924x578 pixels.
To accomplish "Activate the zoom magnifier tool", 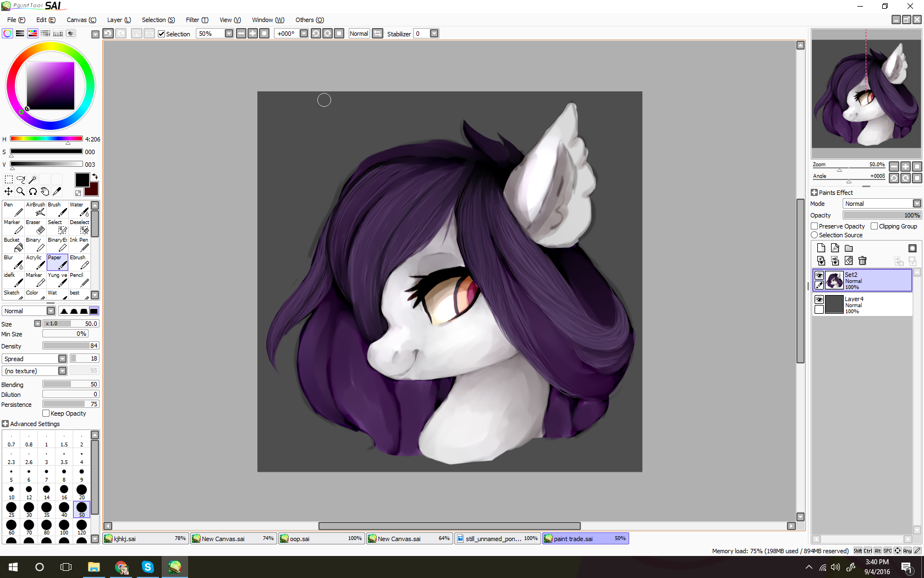I will (x=21, y=192).
